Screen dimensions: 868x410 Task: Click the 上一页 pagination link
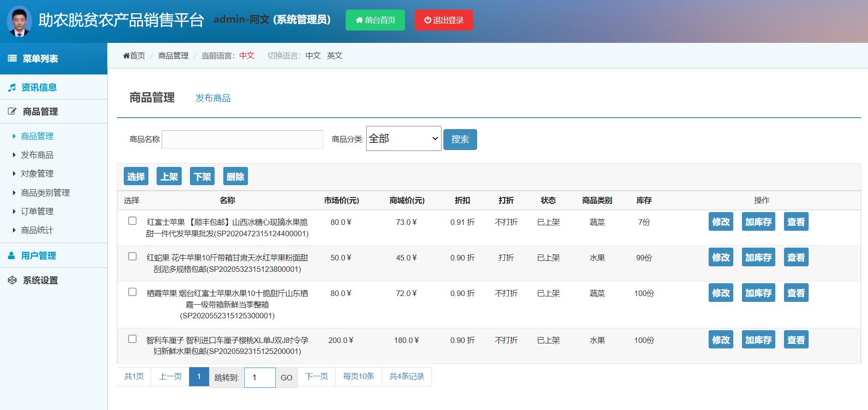pyautogui.click(x=170, y=376)
